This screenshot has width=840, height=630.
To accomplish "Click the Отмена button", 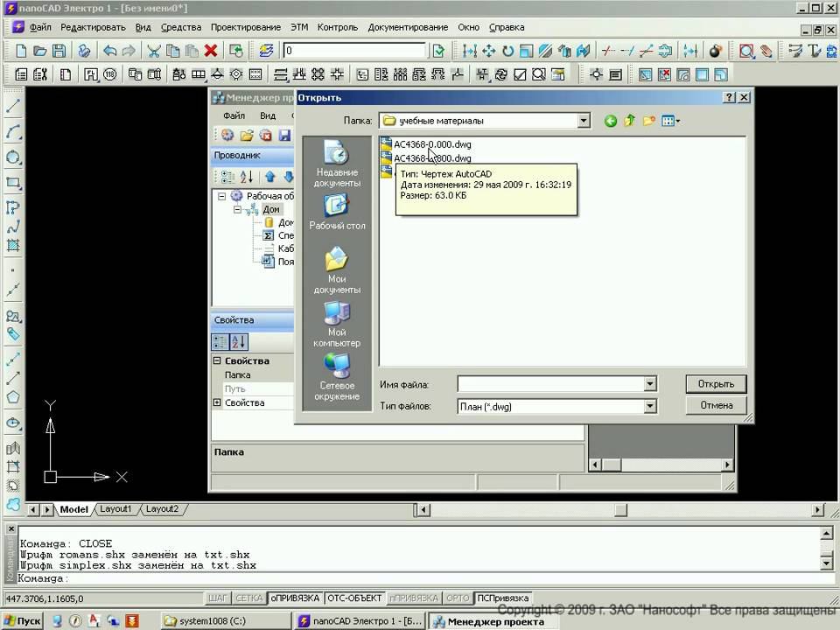I will click(717, 405).
